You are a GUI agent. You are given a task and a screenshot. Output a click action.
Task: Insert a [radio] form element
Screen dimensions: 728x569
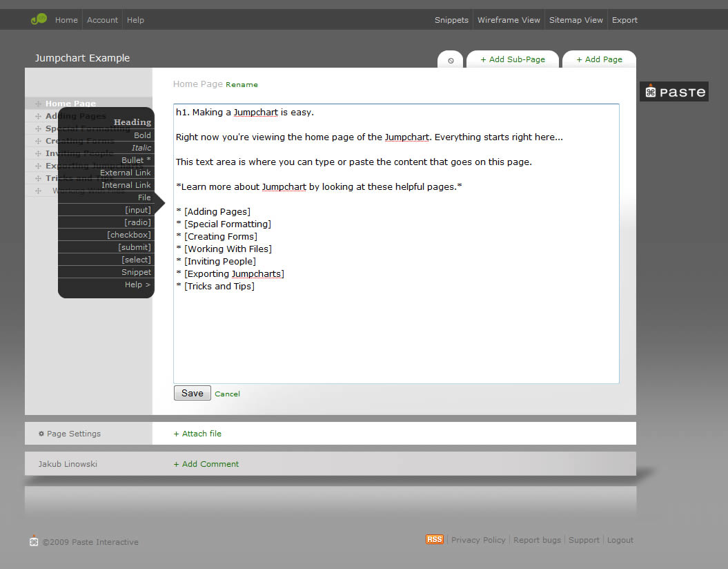[137, 222]
